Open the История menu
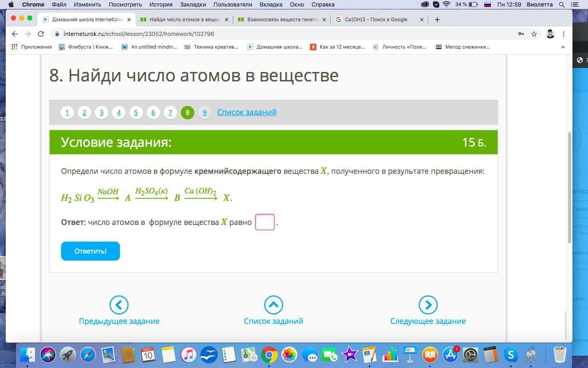Viewport: 588px width, 368px height. click(161, 4)
